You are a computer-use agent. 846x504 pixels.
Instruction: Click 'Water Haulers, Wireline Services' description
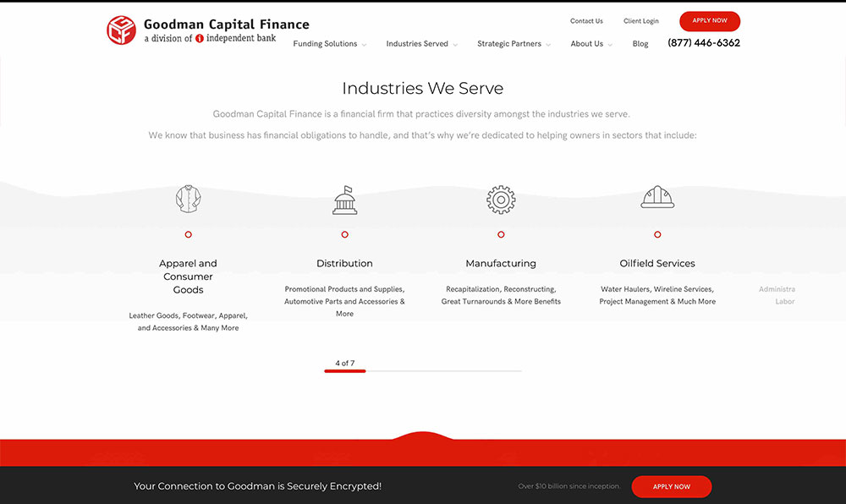point(657,295)
